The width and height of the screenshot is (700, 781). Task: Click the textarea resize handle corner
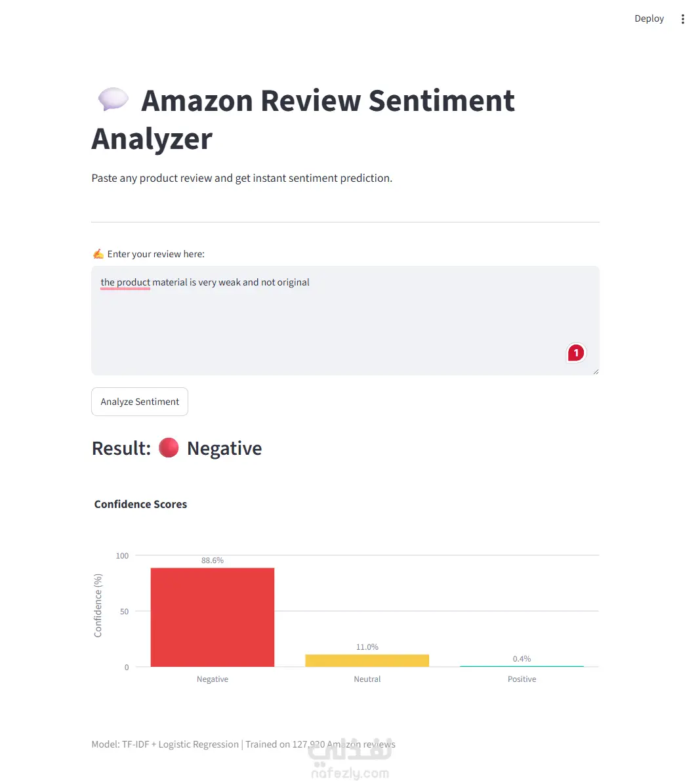(596, 371)
